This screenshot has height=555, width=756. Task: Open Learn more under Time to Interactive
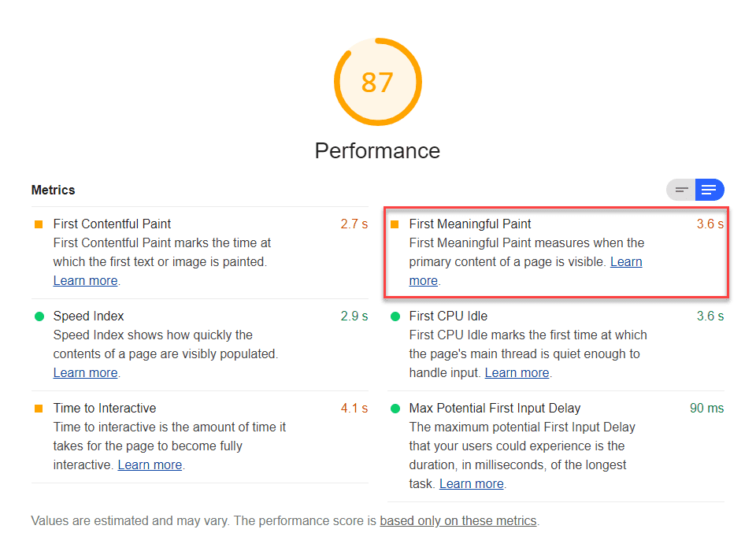(x=150, y=464)
